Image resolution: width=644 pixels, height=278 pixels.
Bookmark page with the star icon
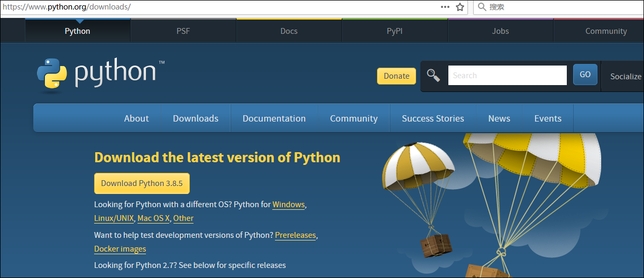coord(460,7)
